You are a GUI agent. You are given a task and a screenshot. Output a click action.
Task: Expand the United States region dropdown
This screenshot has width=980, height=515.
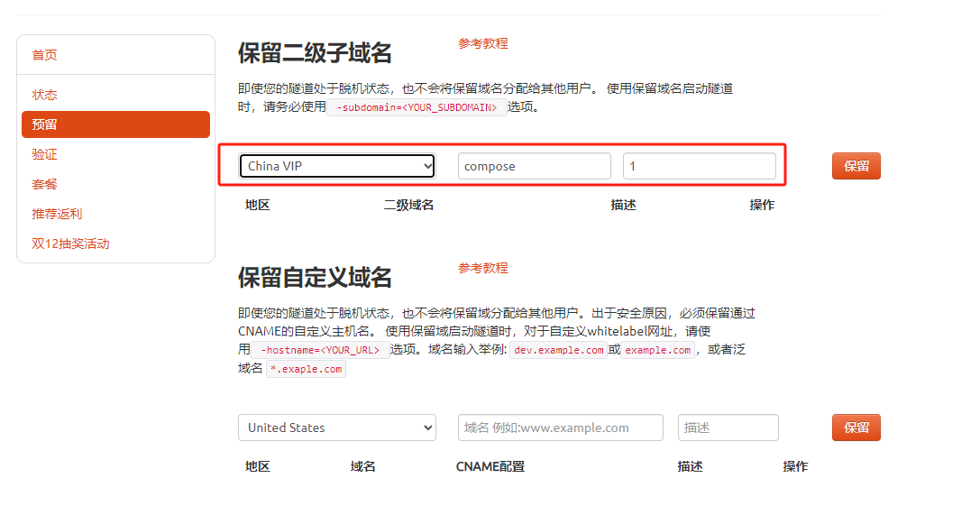tap(337, 428)
